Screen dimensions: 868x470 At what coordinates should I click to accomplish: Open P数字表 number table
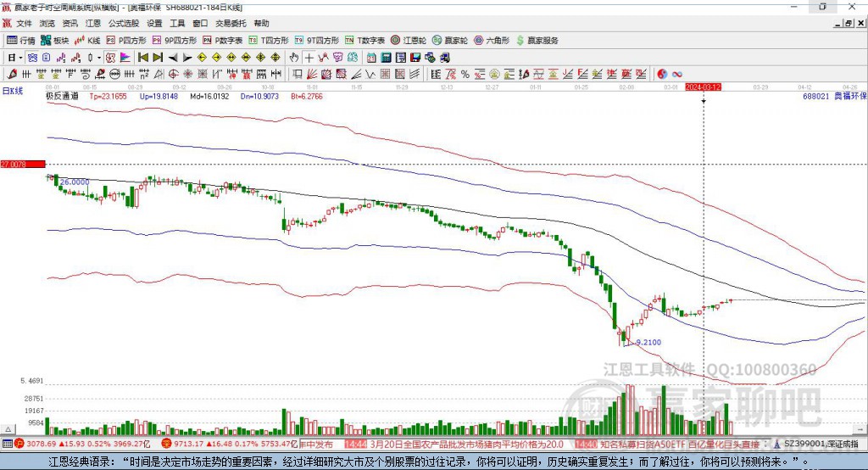click(223, 41)
